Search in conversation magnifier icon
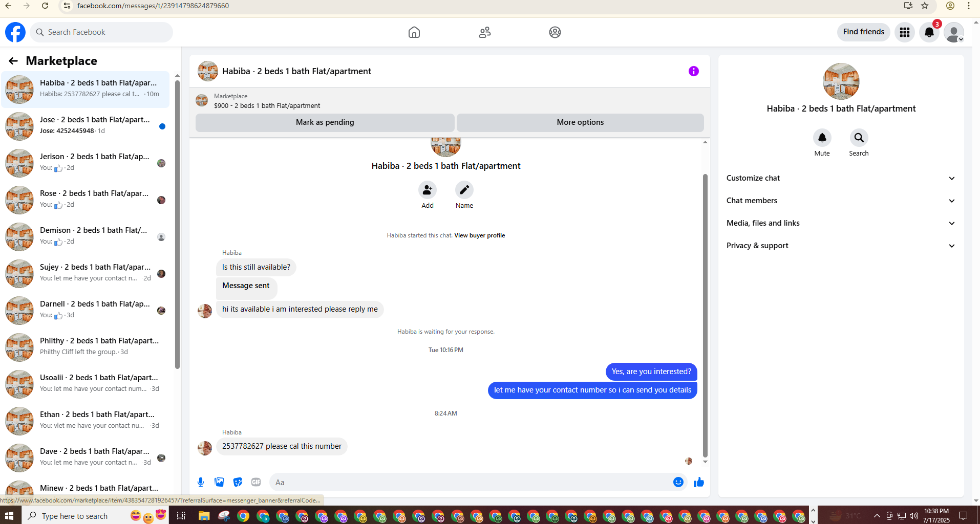This screenshot has width=980, height=524. click(859, 138)
